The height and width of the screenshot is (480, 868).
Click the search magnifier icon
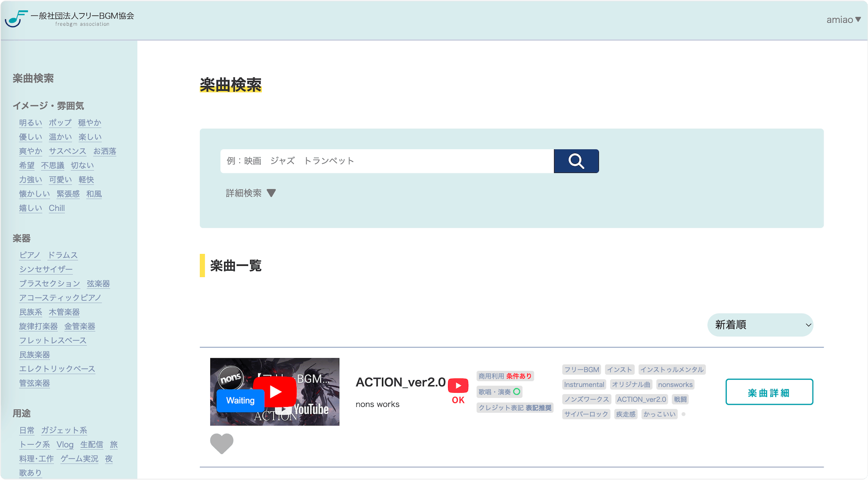pos(576,161)
